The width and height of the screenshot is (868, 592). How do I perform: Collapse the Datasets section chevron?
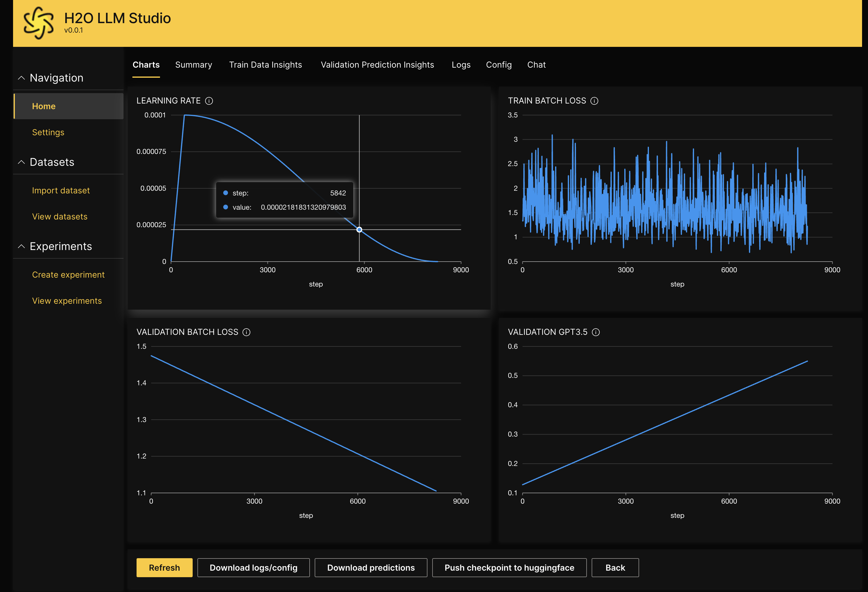(x=22, y=162)
